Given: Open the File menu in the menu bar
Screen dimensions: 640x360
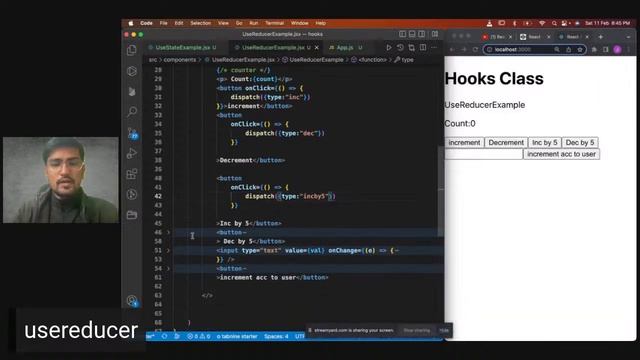Looking at the screenshot, I should tap(164, 23).
